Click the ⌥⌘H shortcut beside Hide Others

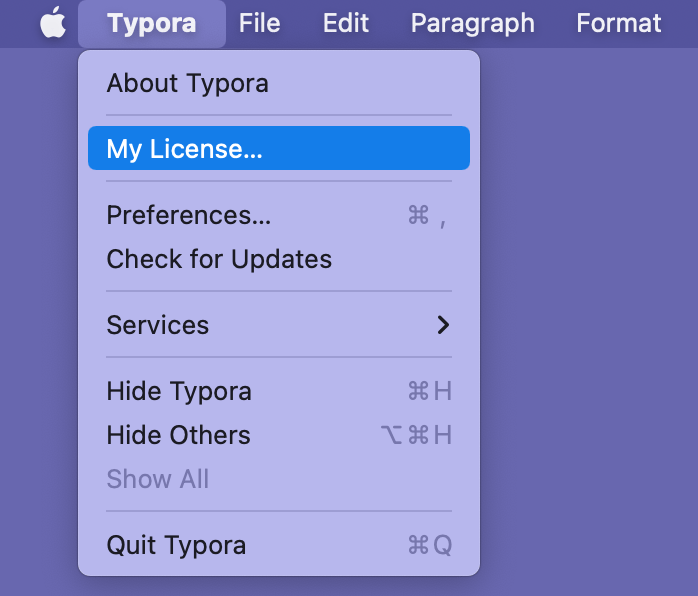coord(416,435)
